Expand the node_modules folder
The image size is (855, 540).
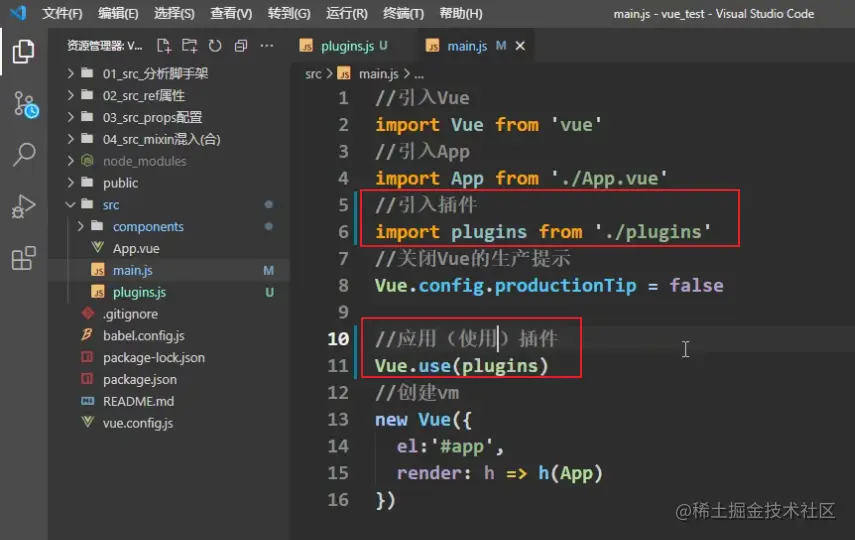[x=168, y=161]
